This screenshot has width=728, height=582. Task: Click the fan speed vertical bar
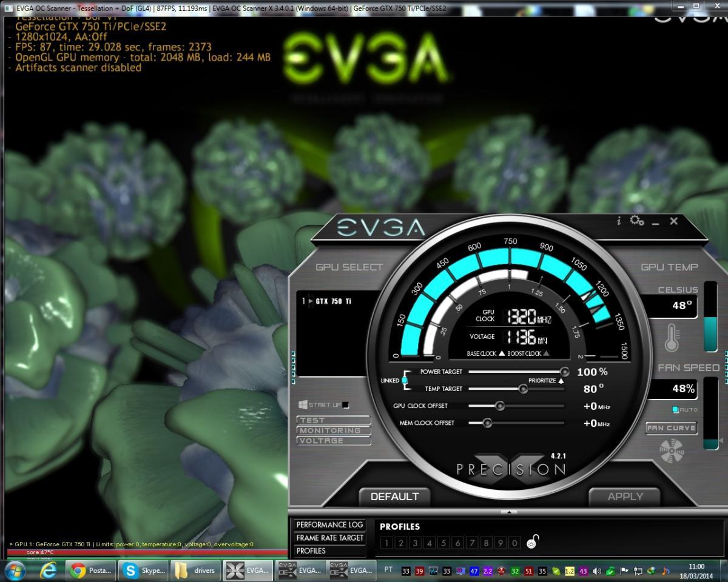pos(710,413)
